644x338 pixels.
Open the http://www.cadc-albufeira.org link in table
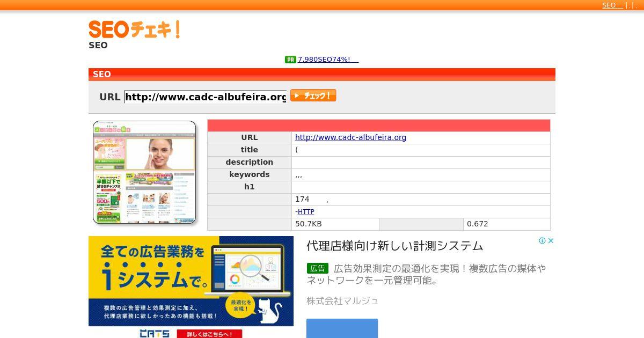tap(350, 137)
